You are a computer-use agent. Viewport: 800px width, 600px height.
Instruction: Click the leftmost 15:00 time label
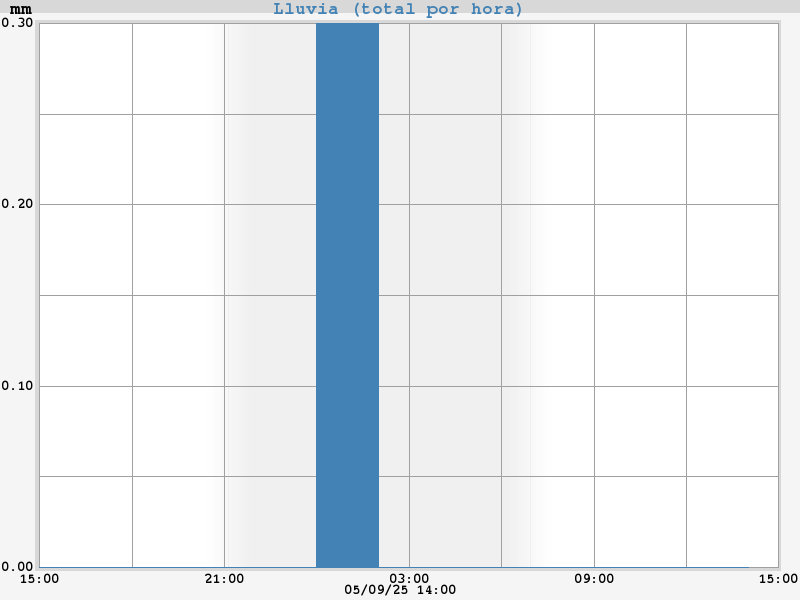coord(39,579)
